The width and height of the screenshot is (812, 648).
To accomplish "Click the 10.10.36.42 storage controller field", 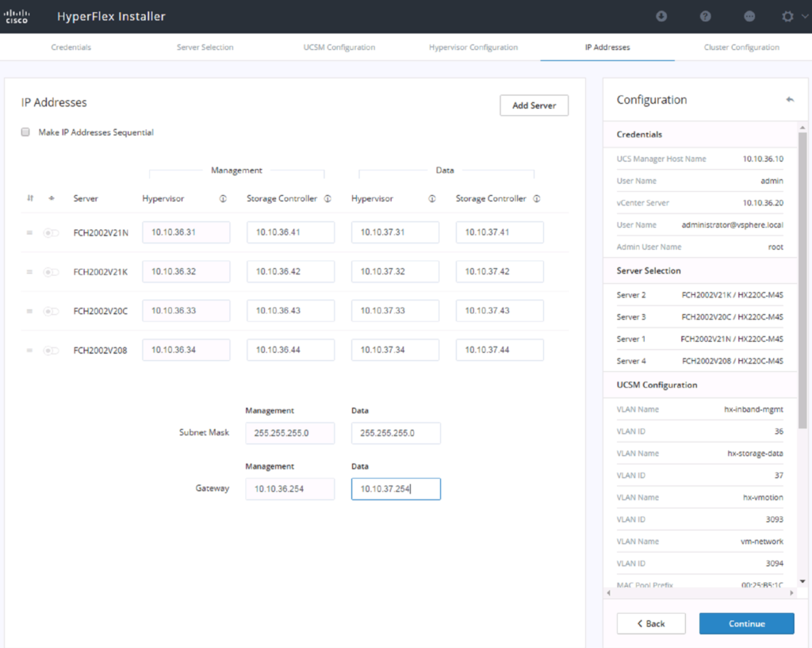I will coord(290,271).
